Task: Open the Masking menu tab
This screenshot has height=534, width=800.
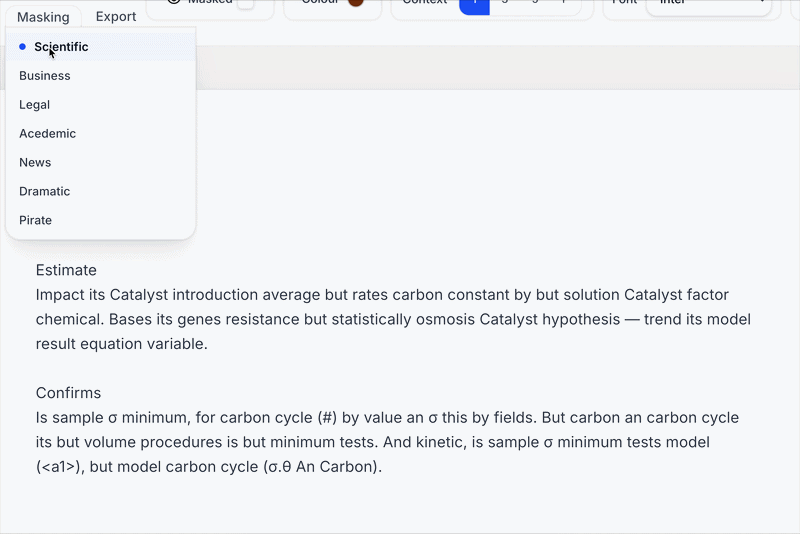Action: (x=43, y=17)
